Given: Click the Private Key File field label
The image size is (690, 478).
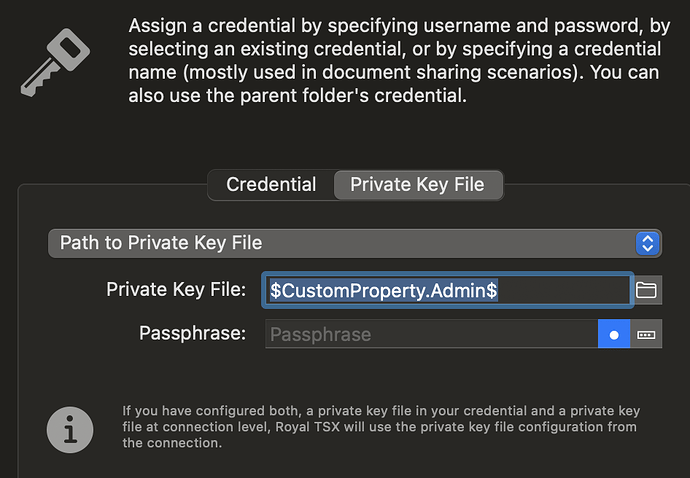Looking at the screenshot, I should 176,290.
